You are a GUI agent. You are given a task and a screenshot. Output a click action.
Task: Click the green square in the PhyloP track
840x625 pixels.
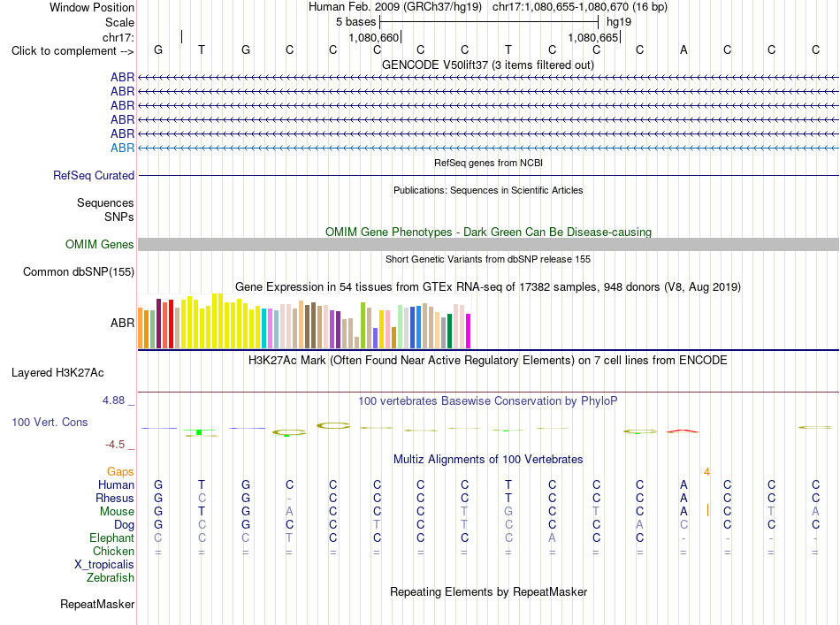pos(199,431)
